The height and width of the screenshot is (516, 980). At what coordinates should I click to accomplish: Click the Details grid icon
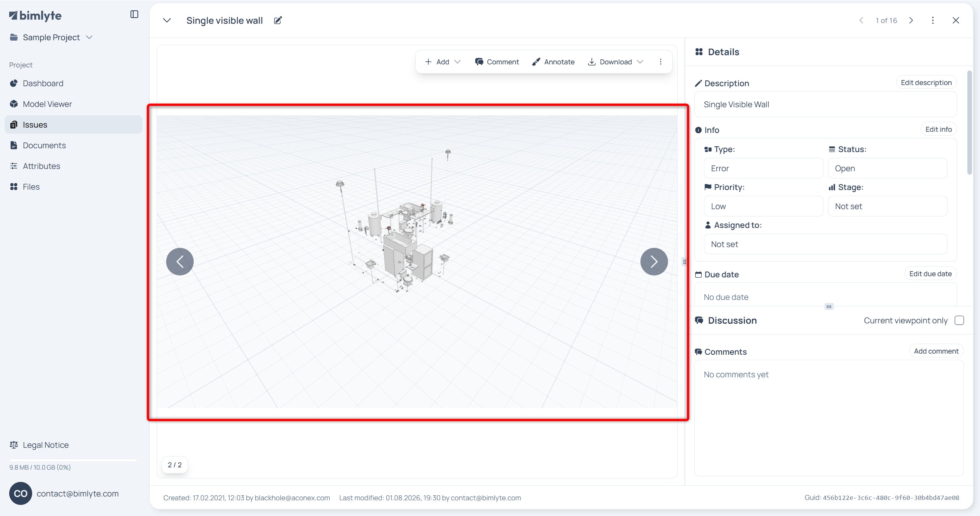point(699,52)
